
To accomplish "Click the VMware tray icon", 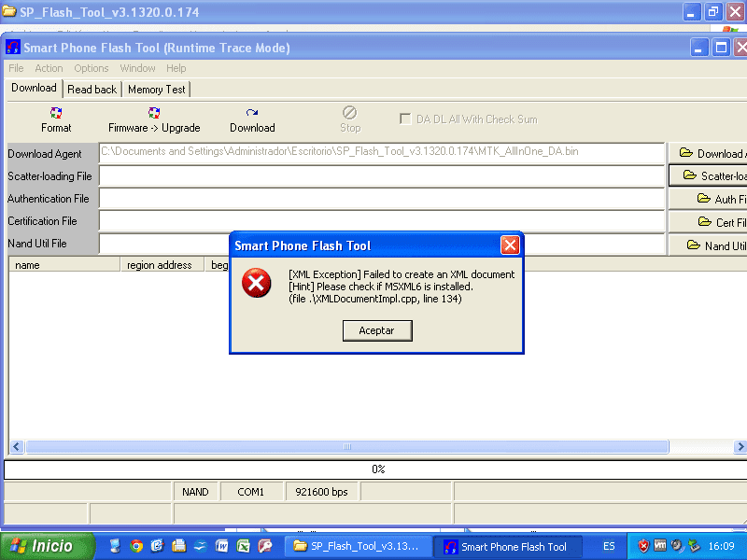I will click(660, 545).
